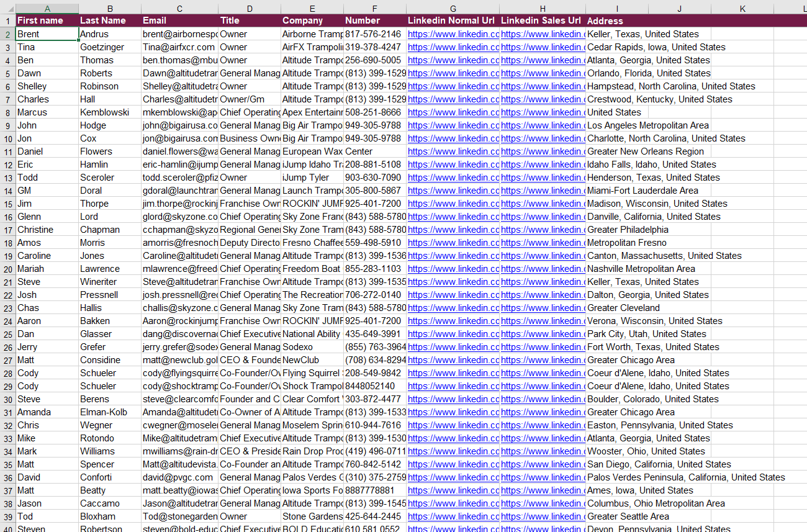Select address 'Miami-Fort Lauderdale Area'
Image resolution: width=807 pixels, height=532 pixels.
[x=642, y=191]
